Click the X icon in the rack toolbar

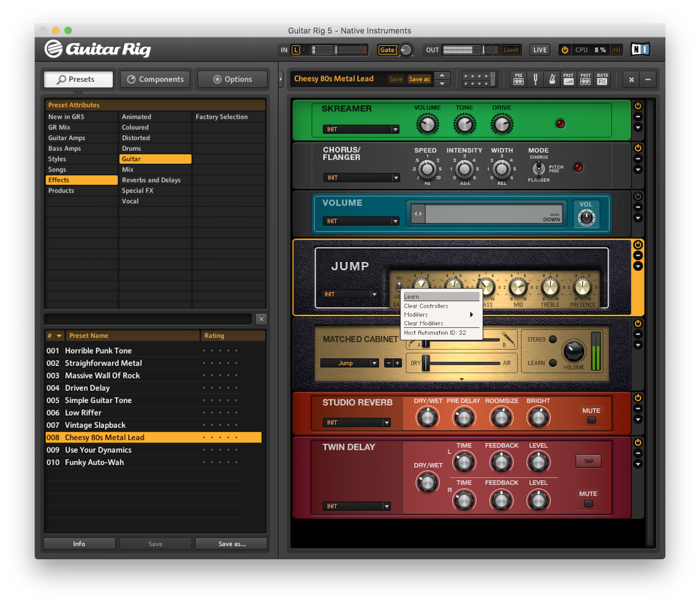pos(631,79)
